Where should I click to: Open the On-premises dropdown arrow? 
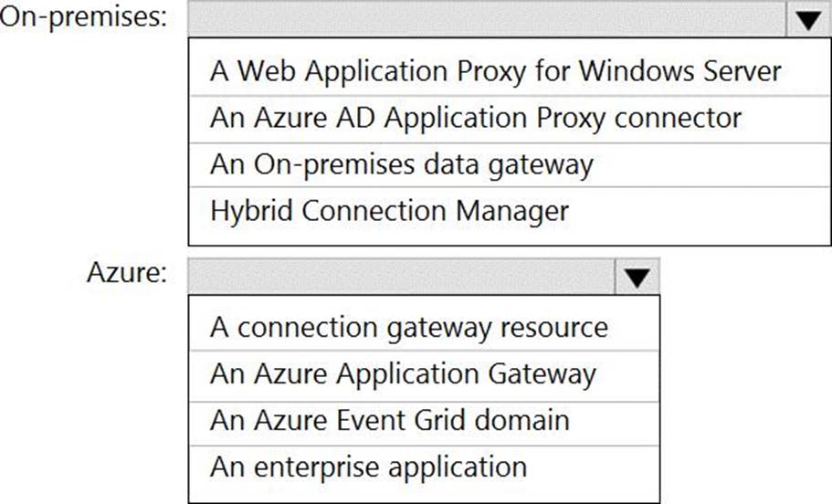pos(807,20)
